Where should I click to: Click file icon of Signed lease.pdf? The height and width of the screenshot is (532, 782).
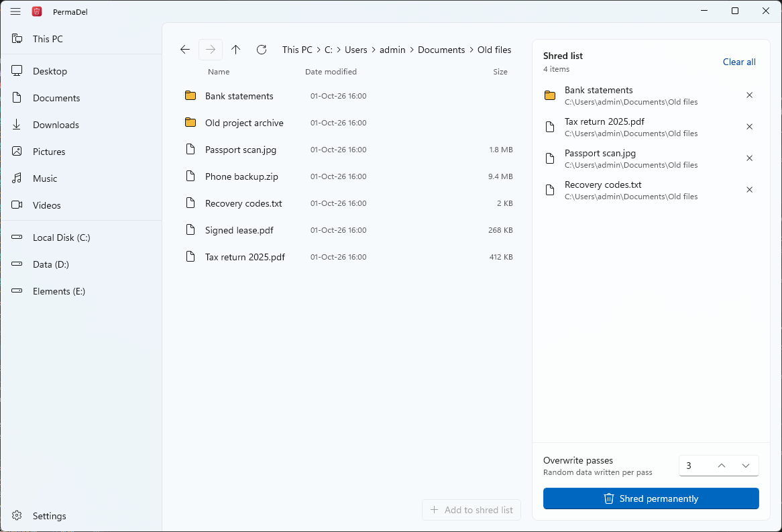click(x=190, y=229)
